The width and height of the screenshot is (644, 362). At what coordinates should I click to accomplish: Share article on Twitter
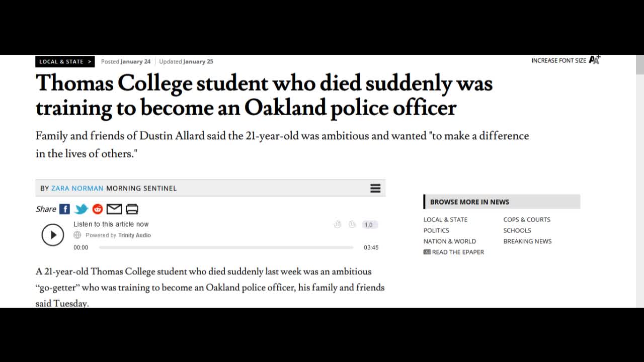[x=81, y=209]
